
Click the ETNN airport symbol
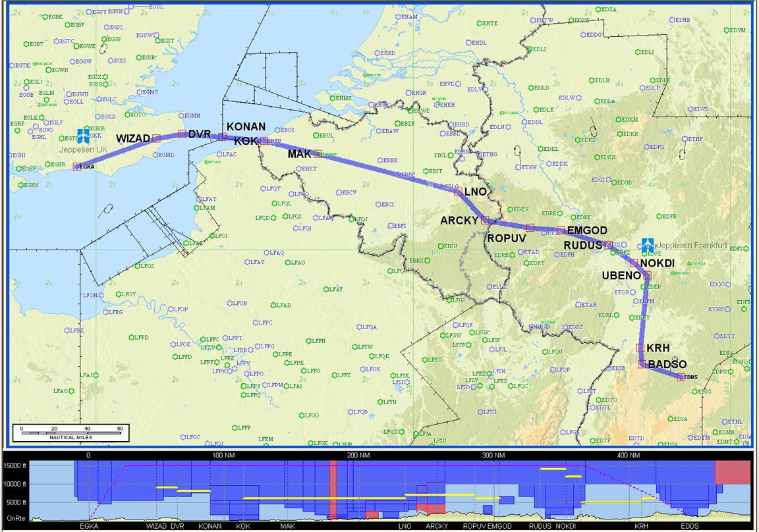point(518,167)
